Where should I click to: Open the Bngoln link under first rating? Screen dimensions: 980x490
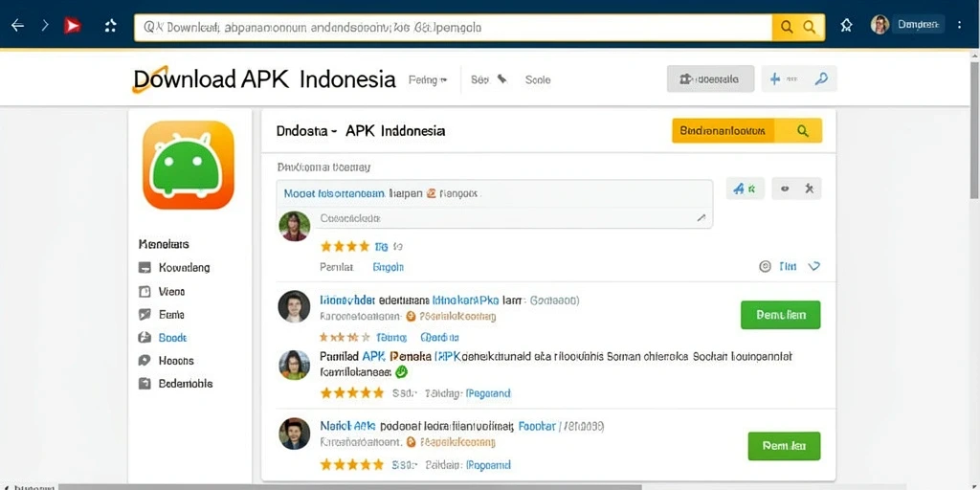(x=389, y=267)
